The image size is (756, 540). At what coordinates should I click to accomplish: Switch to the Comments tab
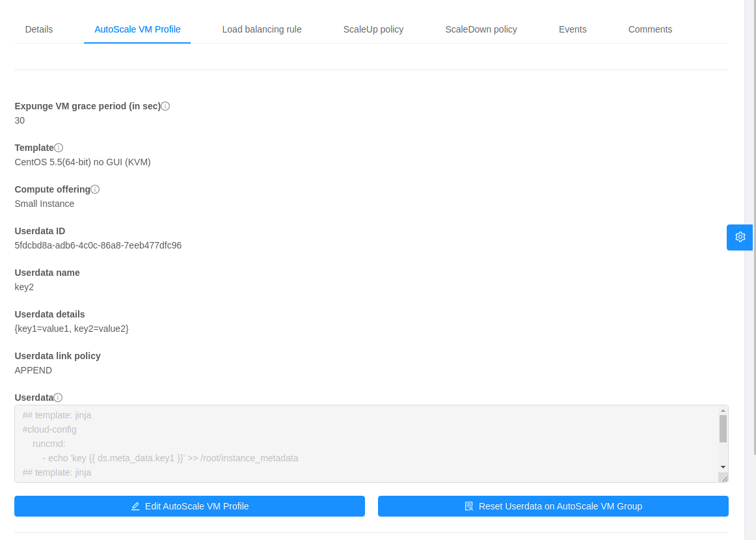[x=650, y=29]
